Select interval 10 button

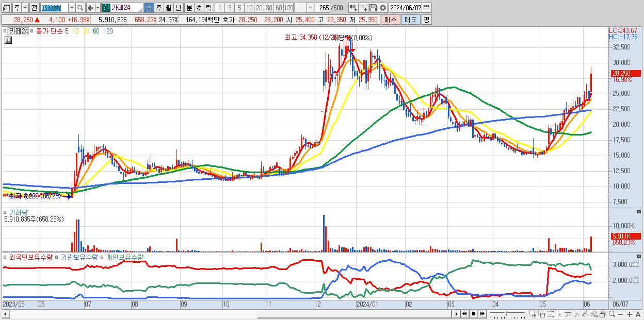pos(249,8)
